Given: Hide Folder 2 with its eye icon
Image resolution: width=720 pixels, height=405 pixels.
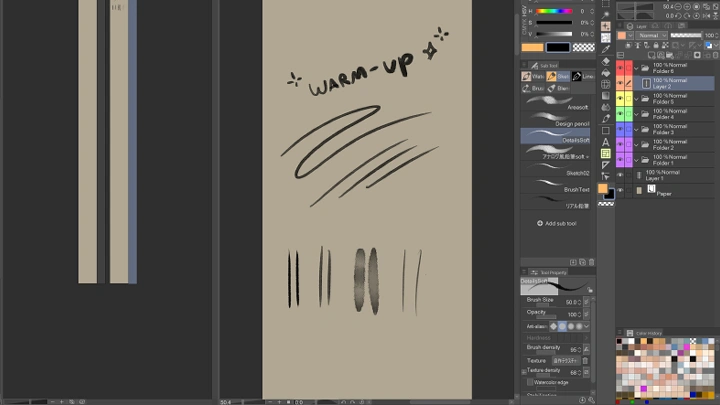Looking at the screenshot, I should [x=620, y=145].
